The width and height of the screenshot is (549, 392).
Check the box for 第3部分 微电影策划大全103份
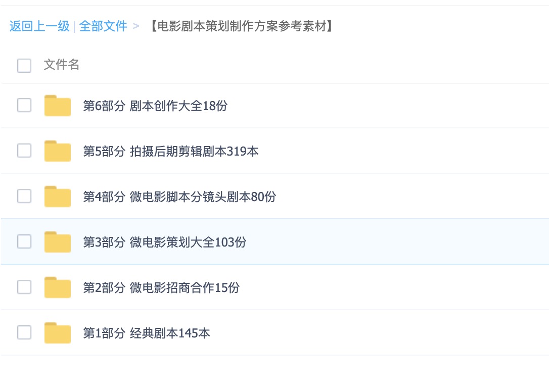(x=24, y=241)
